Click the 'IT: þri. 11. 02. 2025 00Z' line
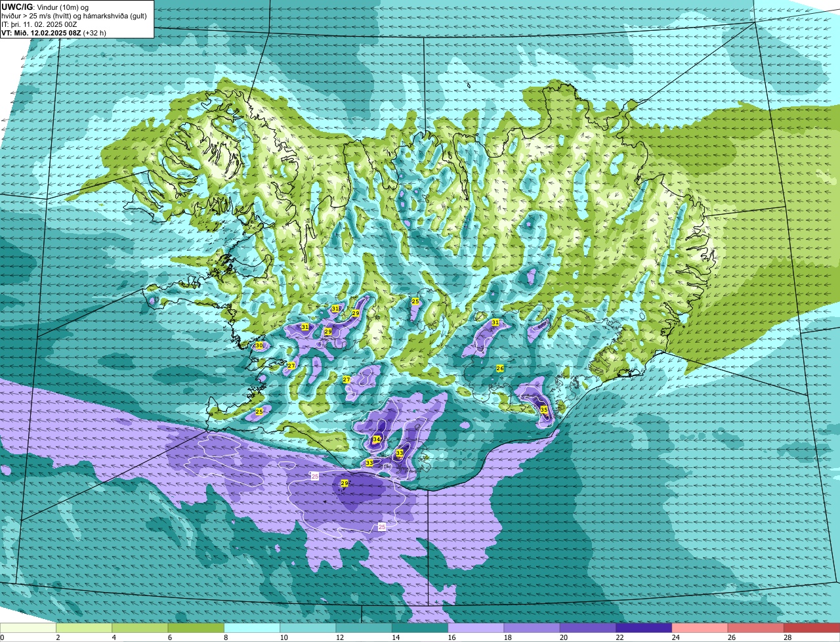This screenshot has width=840, height=642. tap(39, 24)
